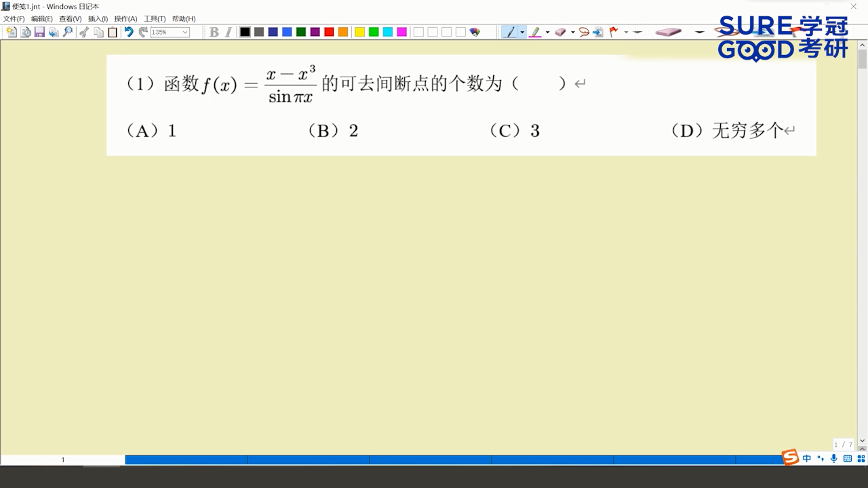868x488 pixels.
Task: Click answer option (B) 2
Action: (332, 131)
